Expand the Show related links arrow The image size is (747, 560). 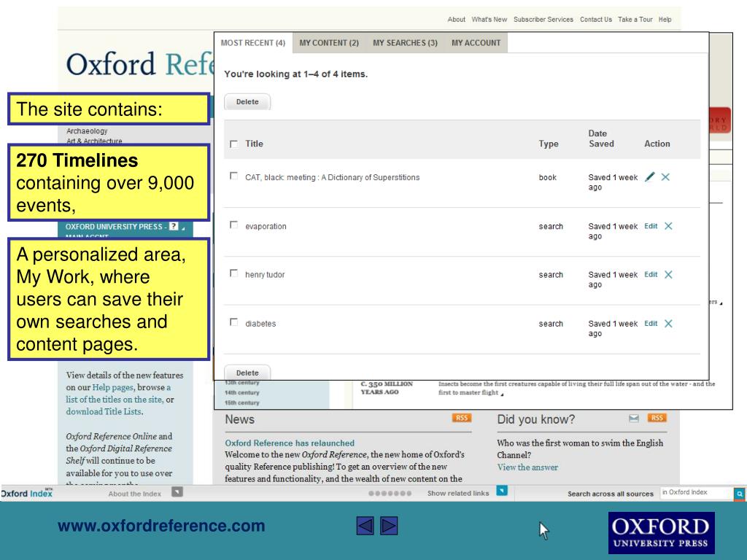[502, 491]
